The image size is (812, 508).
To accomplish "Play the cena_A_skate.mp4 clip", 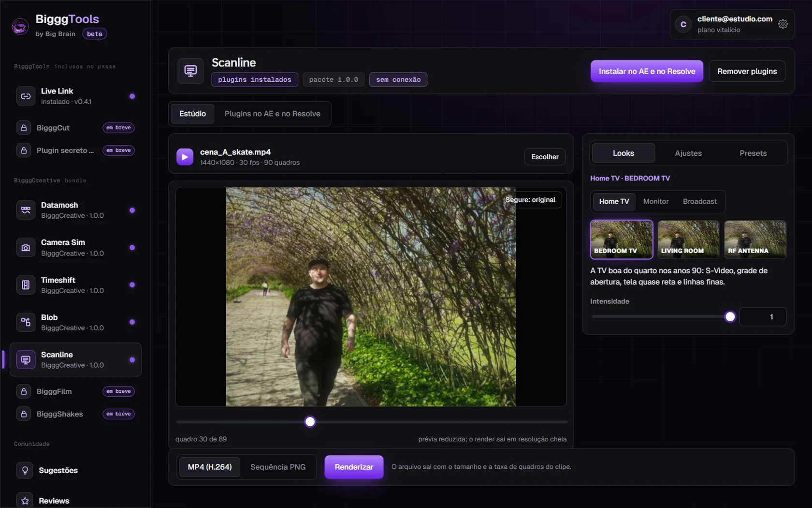I will (185, 157).
